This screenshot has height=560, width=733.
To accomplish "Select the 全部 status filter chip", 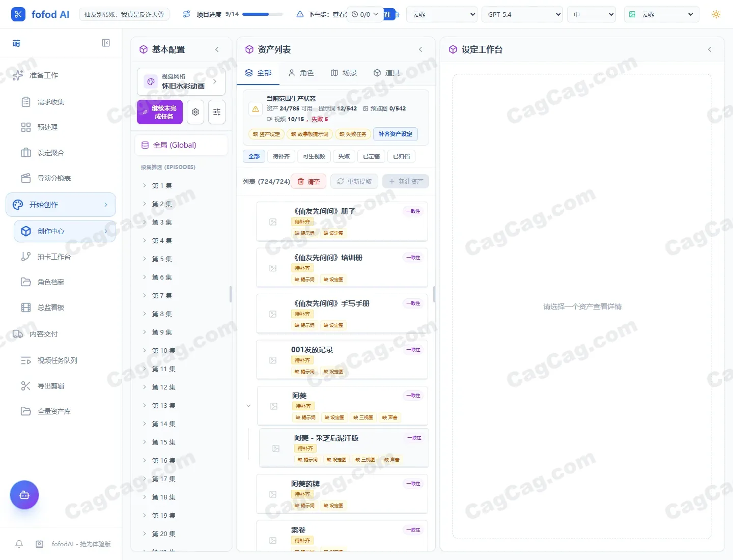I will point(254,156).
